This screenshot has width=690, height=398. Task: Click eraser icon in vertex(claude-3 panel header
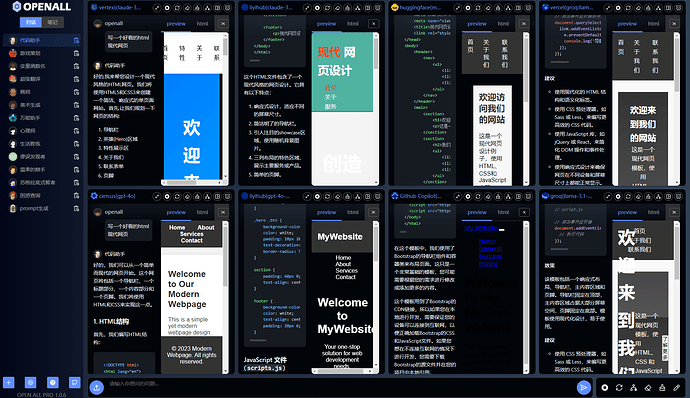pos(187,8)
